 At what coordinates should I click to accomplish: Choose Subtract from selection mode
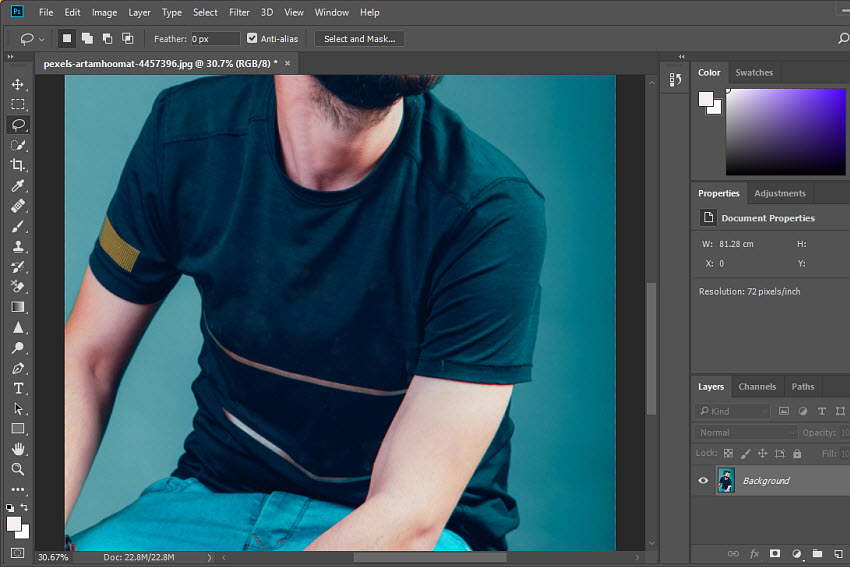107,38
